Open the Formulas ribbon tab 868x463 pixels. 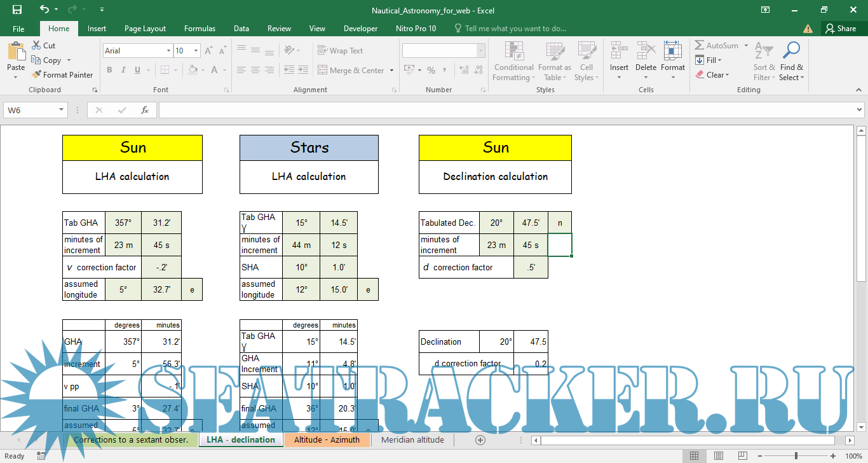coord(200,29)
